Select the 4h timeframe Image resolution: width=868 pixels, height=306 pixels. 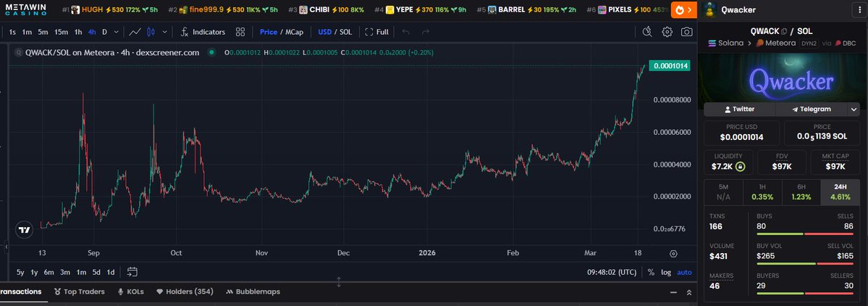(92, 32)
